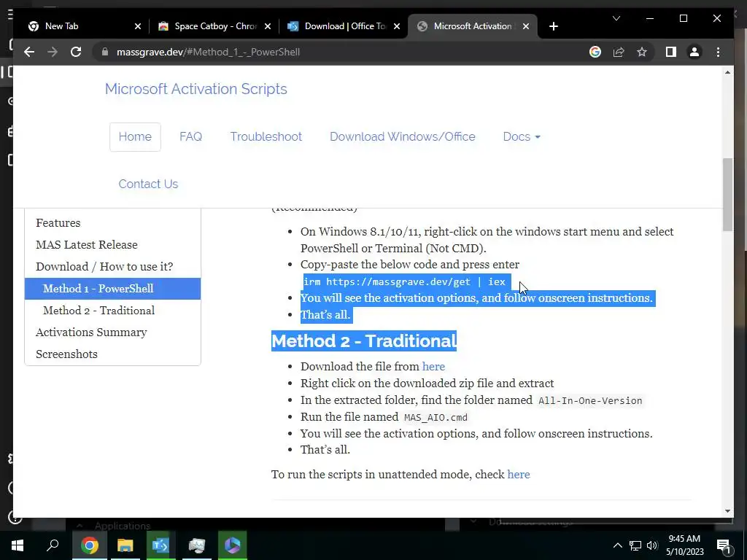Click the MAS_AIO.cmd file name text
Viewport: 747px width, 560px height.
436,417
